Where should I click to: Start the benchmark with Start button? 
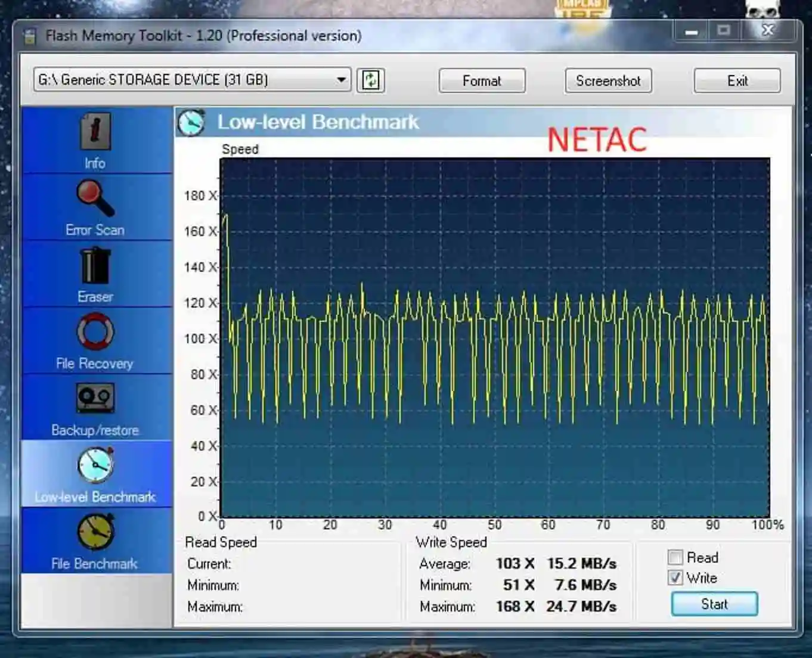click(x=714, y=604)
